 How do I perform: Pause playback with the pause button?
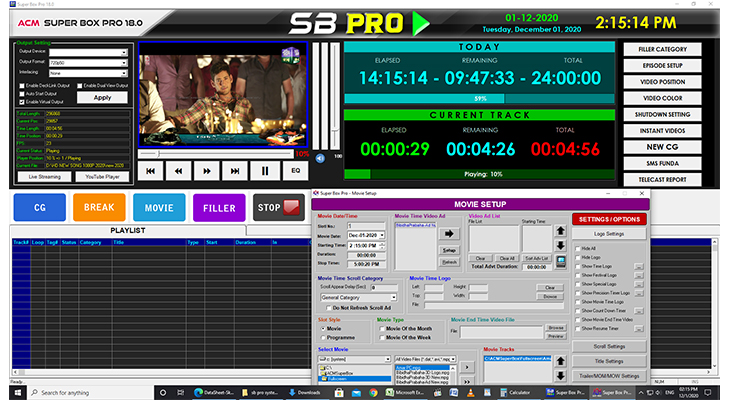tap(265, 171)
